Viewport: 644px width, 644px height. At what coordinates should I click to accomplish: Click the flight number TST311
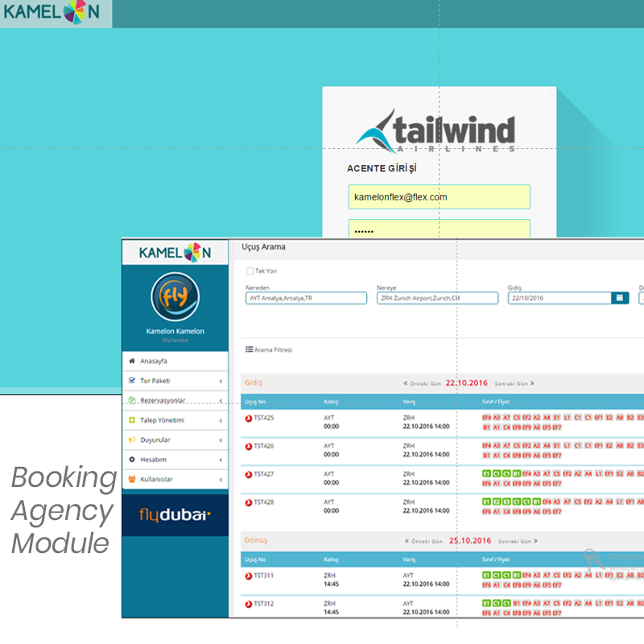click(x=264, y=576)
